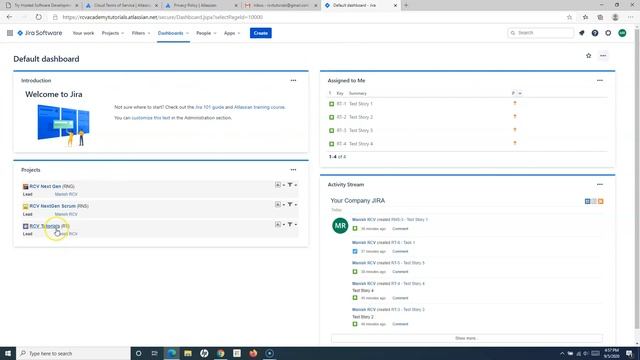Screen dimensions: 640x360
Task: Switch Activity Stream to list view icon
Action: pos(594,201)
